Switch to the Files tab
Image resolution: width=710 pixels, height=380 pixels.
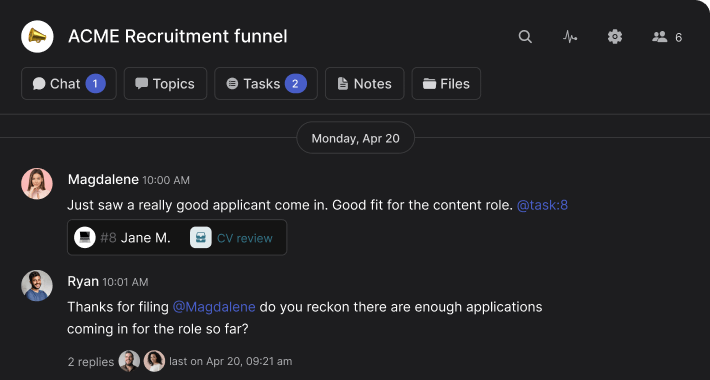click(446, 83)
